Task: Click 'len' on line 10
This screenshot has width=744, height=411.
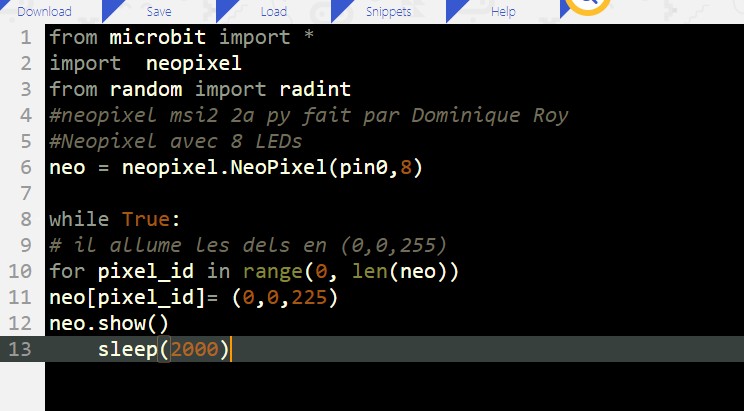Action: 369,271
